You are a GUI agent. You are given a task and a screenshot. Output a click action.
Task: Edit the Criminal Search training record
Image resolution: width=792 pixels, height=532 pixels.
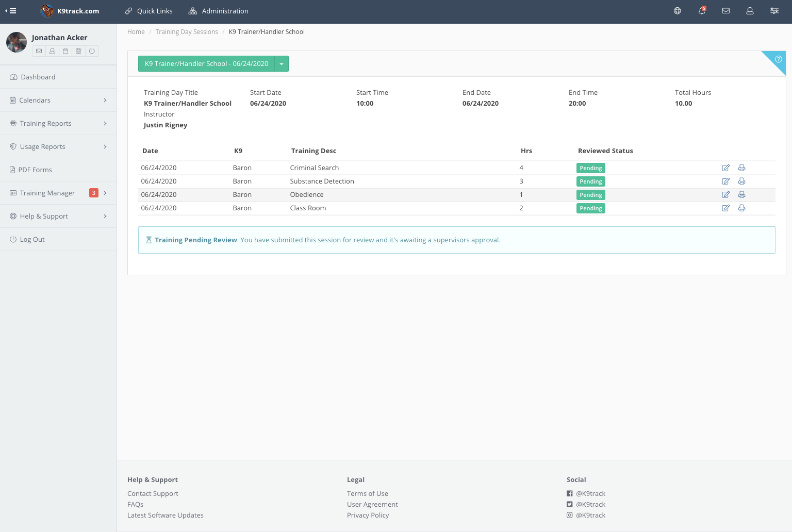[726, 168]
